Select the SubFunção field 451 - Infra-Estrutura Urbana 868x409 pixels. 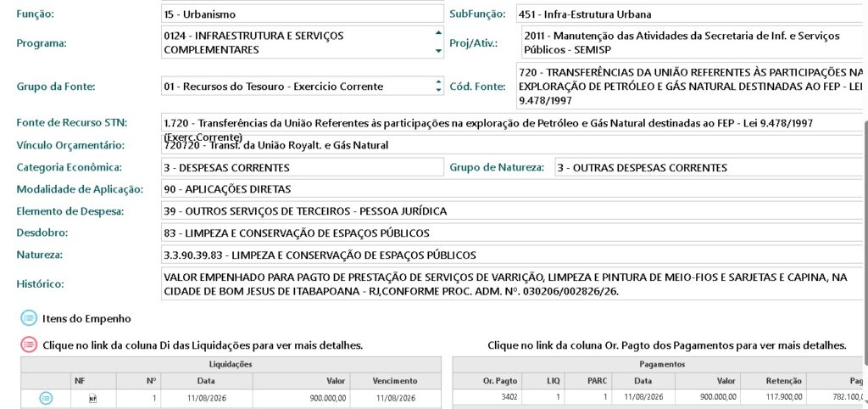(689, 14)
